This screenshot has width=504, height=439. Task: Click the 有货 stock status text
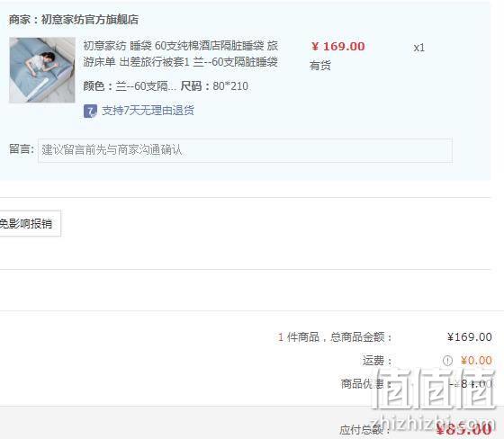pos(320,66)
